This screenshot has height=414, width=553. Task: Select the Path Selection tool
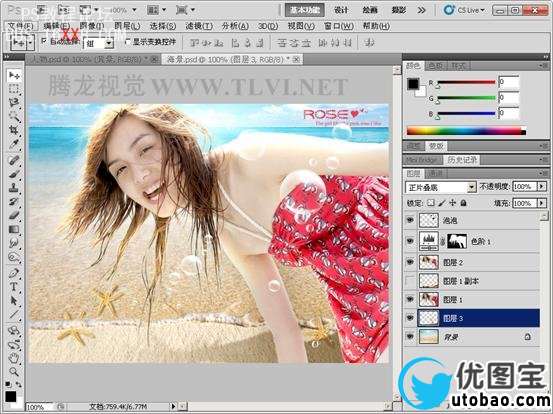click(14, 300)
